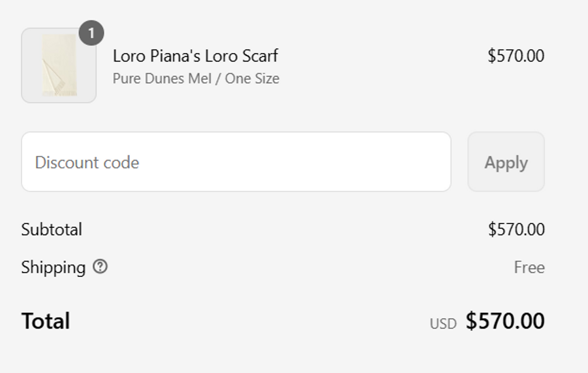The width and height of the screenshot is (588, 373).
Task: Select the bold Total amount $570.00
Action: coord(505,321)
